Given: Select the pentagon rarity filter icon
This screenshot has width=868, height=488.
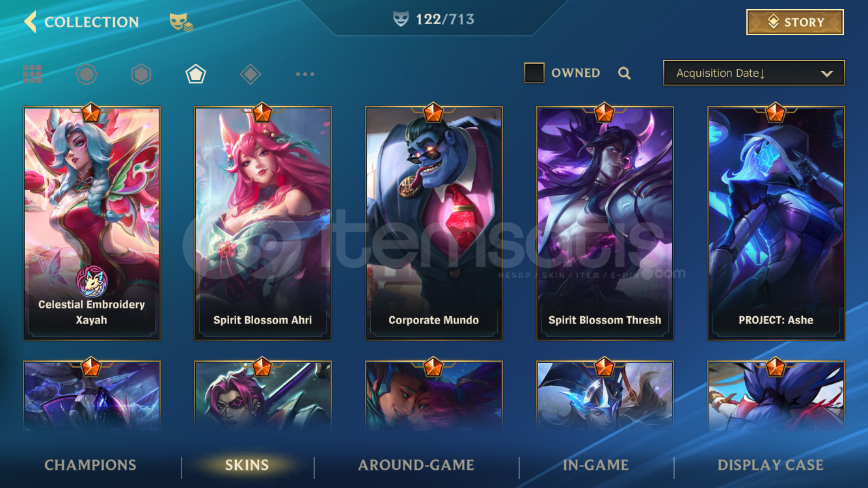Looking at the screenshot, I should tap(196, 74).
